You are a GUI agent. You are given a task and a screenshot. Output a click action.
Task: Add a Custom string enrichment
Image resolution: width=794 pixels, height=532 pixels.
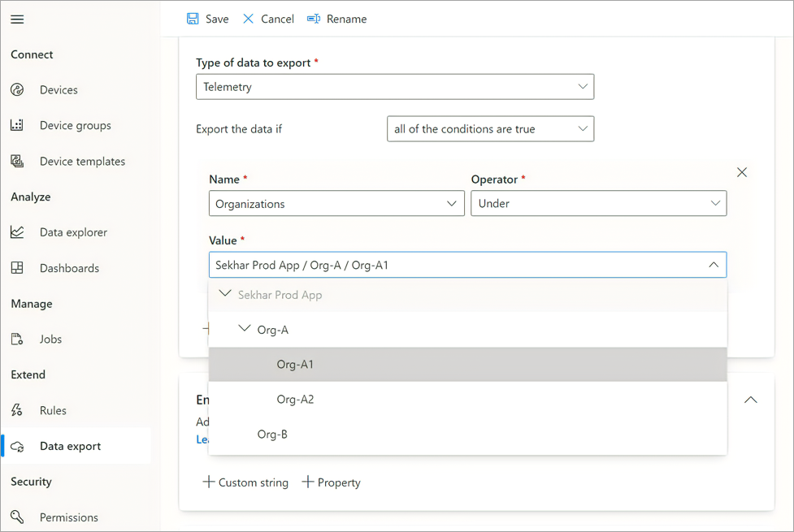coord(245,482)
